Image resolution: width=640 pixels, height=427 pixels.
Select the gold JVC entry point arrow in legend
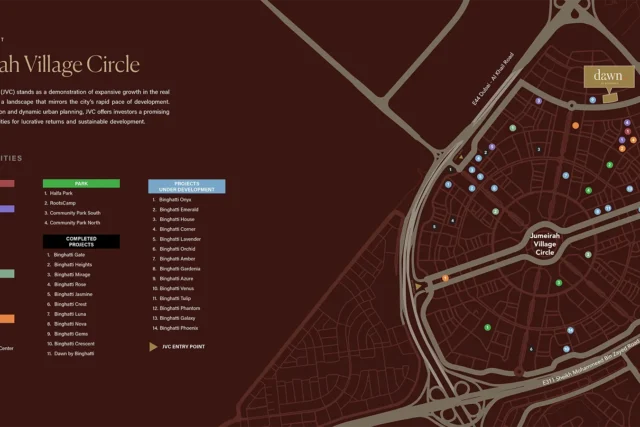pyautogui.click(x=153, y=346)
